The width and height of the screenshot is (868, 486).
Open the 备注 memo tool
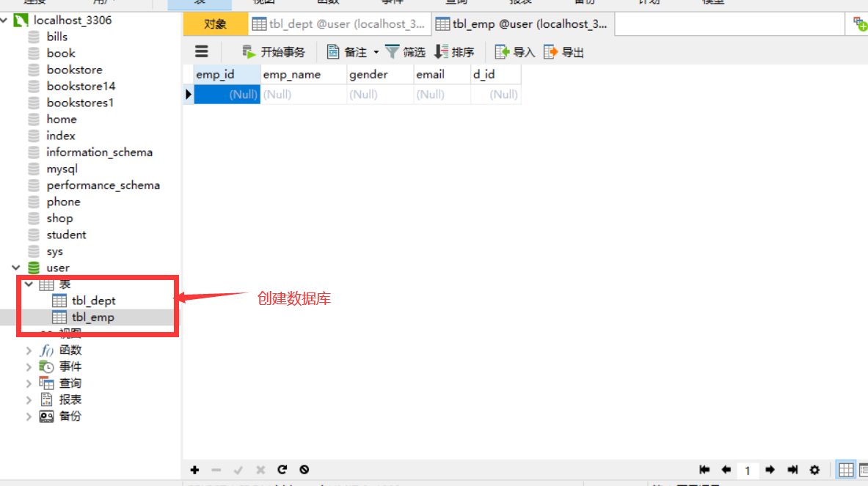pyautogui.click(x=347, y=52)
